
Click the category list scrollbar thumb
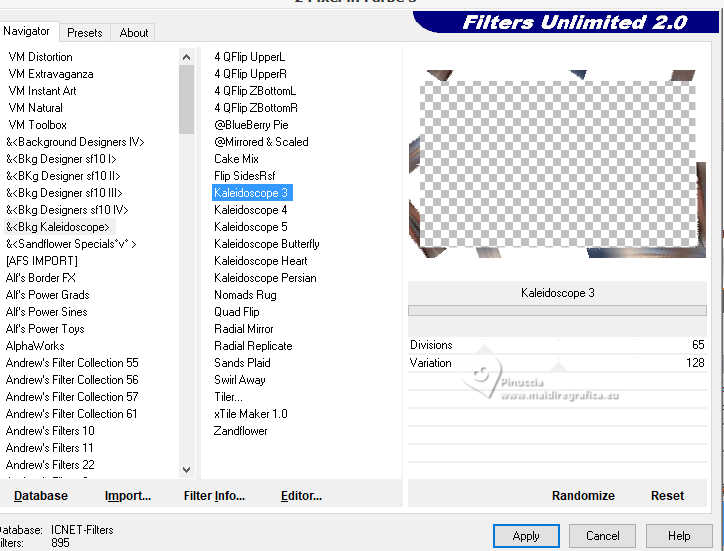click(187, 99)
